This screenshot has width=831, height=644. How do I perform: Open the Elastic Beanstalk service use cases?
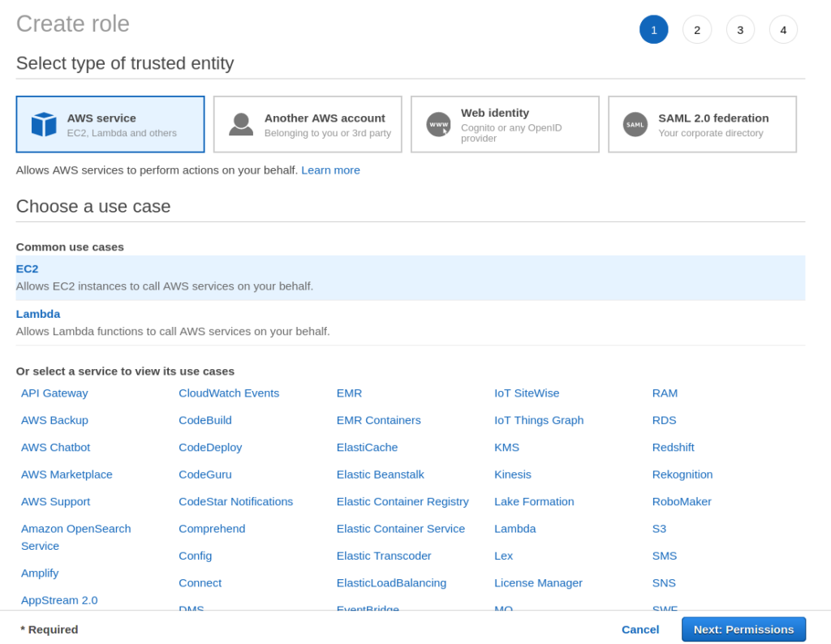[381, 474]
